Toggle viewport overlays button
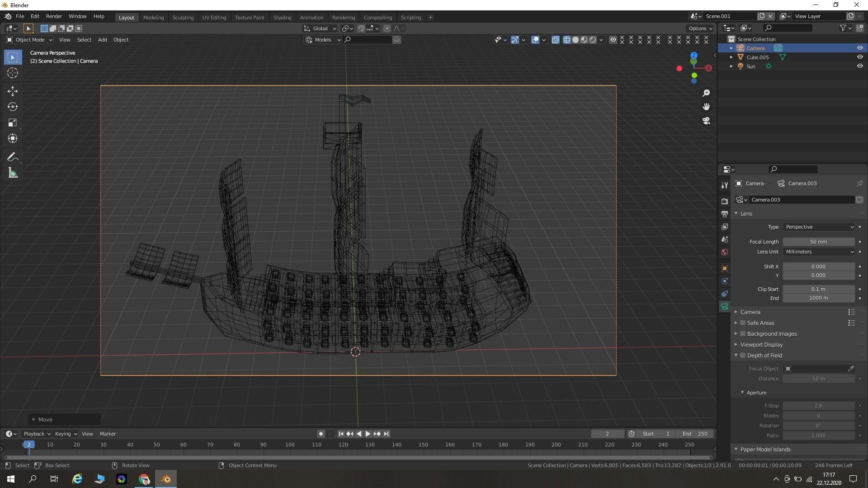The width and height of the screenshot is (868, 488). tap(535, 40)
